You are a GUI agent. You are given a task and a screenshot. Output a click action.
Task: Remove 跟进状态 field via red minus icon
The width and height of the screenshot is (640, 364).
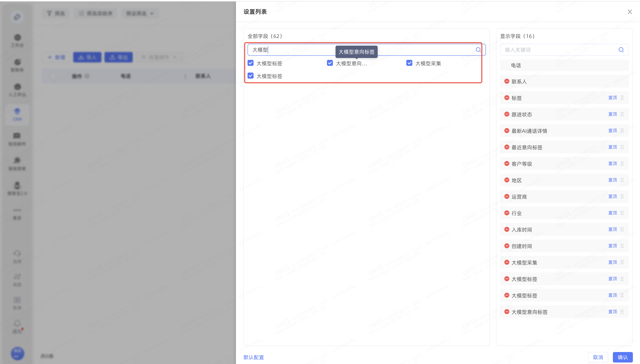tap(507, 114)
